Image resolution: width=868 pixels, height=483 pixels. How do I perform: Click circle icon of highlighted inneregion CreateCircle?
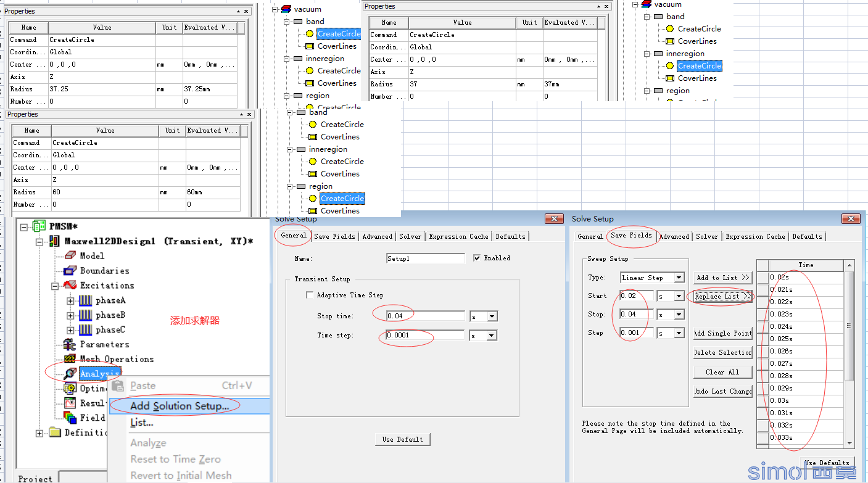coord(669,66)
